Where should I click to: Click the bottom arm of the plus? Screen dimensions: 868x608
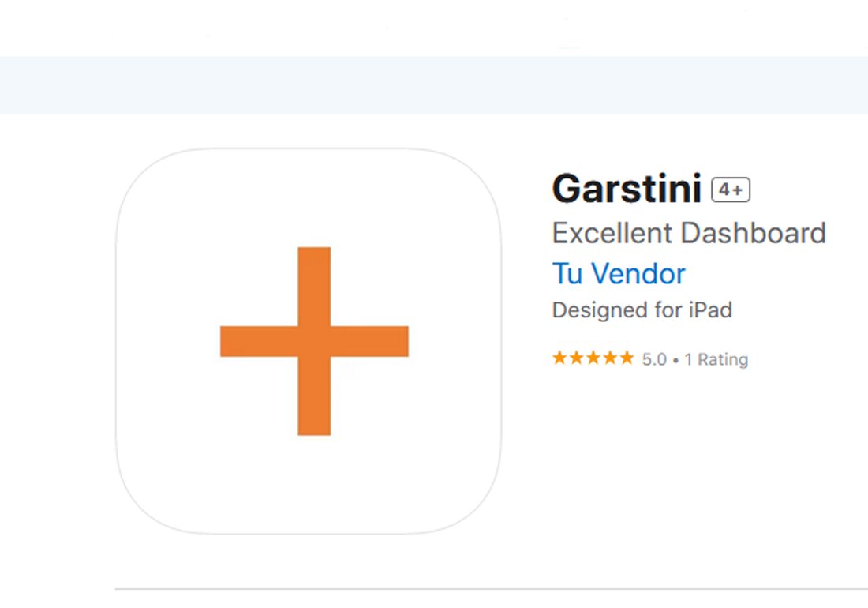point(314,396)
